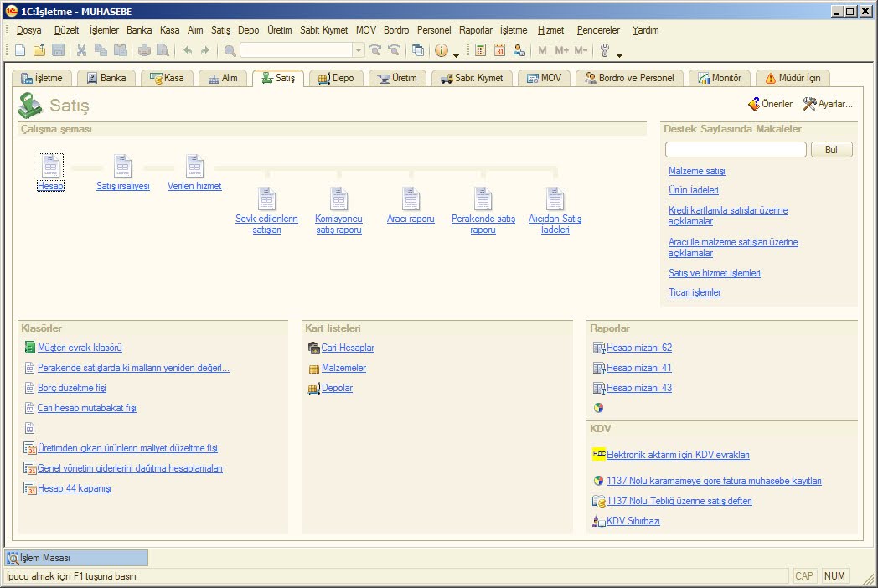Click the Cut scissors toolbar icon
878x588 pixels.
pyautogui.click(x=82, y=50)
